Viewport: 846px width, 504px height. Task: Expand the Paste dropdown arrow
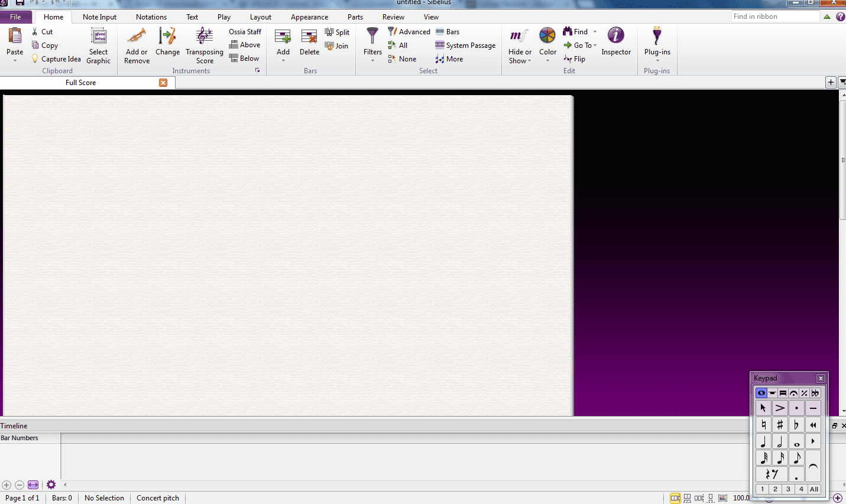(x=15, y=60)
